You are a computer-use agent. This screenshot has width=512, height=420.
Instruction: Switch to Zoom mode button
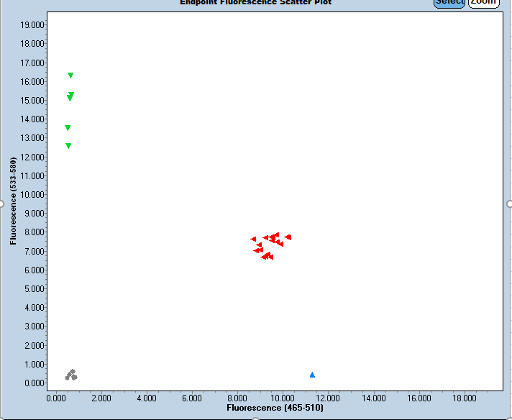point(484,2)
